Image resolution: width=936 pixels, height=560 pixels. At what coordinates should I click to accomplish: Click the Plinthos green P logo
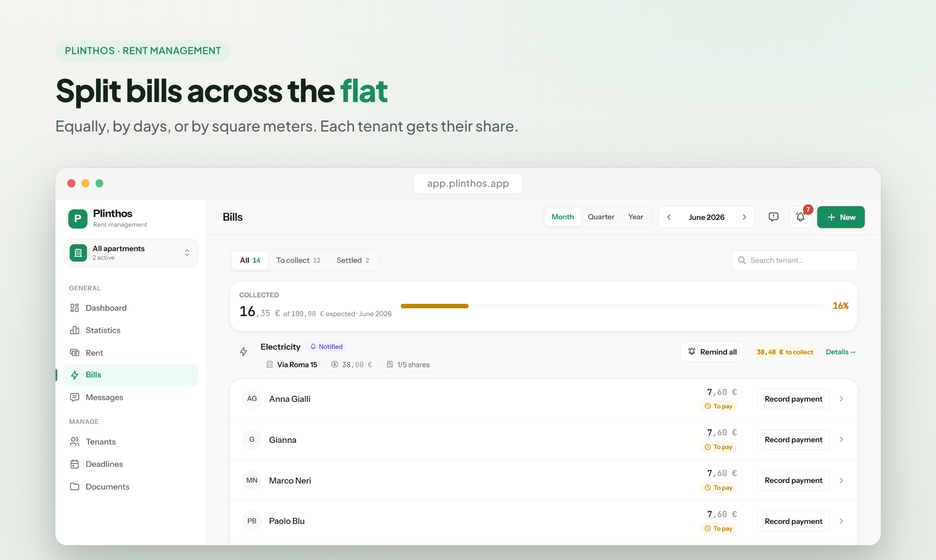(78, 218)
